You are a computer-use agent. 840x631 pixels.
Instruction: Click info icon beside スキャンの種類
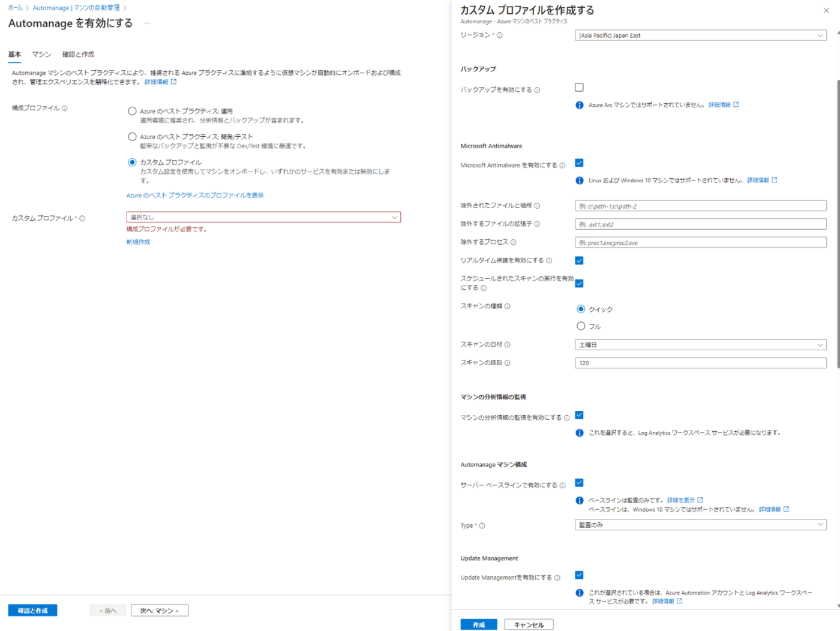(x=507, y=307)
